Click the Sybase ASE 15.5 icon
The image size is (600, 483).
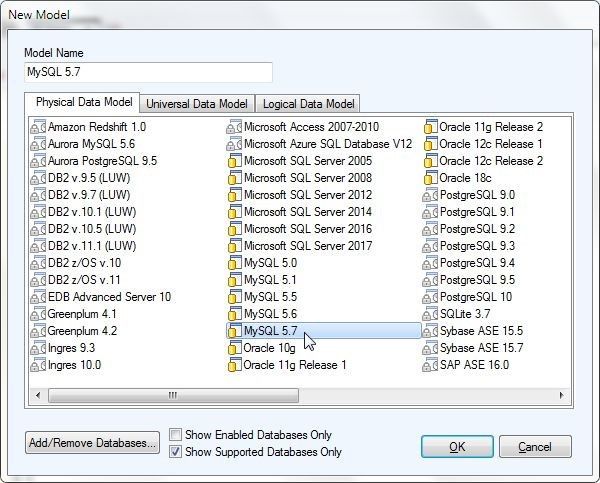pos(430,331)
